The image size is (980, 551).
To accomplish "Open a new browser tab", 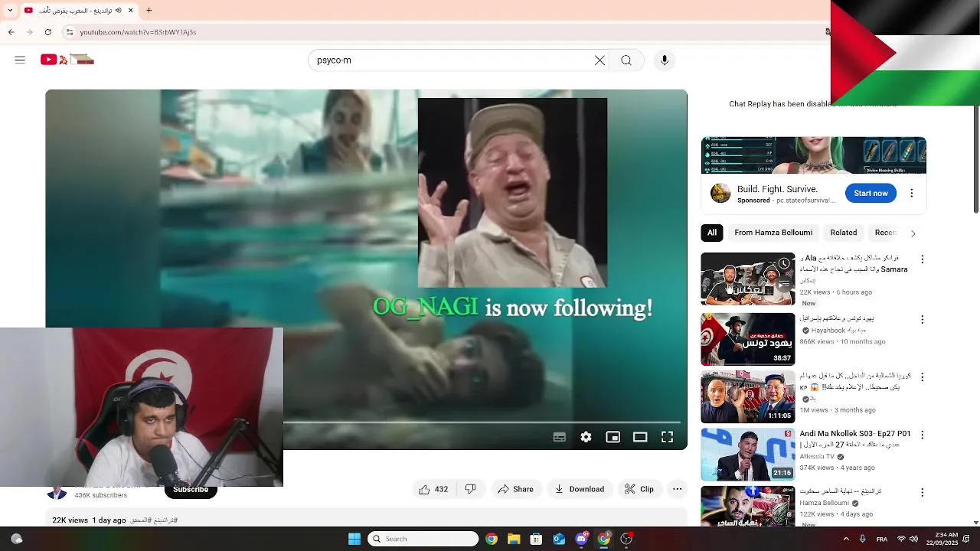I will tap(149, 11).
